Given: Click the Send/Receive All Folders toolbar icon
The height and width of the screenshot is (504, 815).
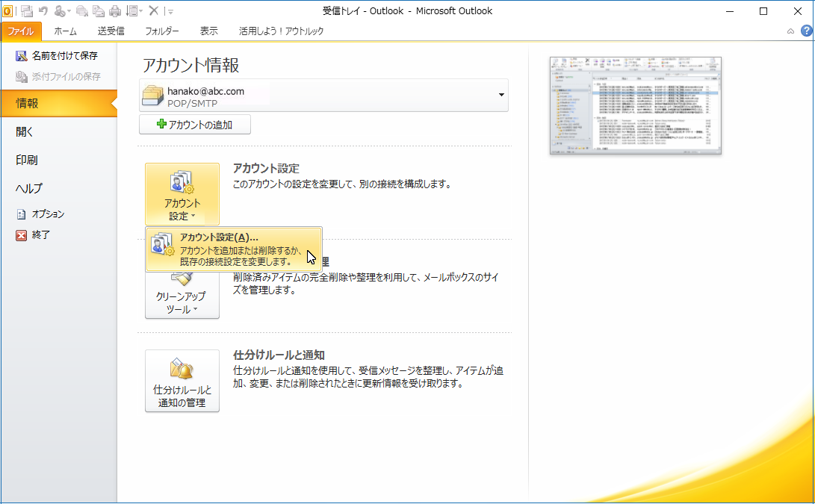Looking at the screenshot, I should click(x=27, y=11).
